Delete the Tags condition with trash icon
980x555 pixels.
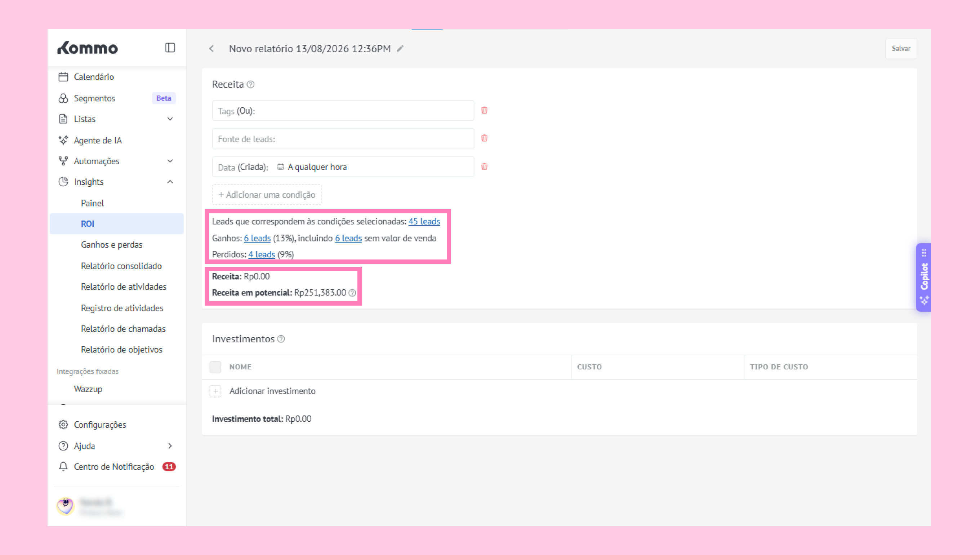(484, 110)
